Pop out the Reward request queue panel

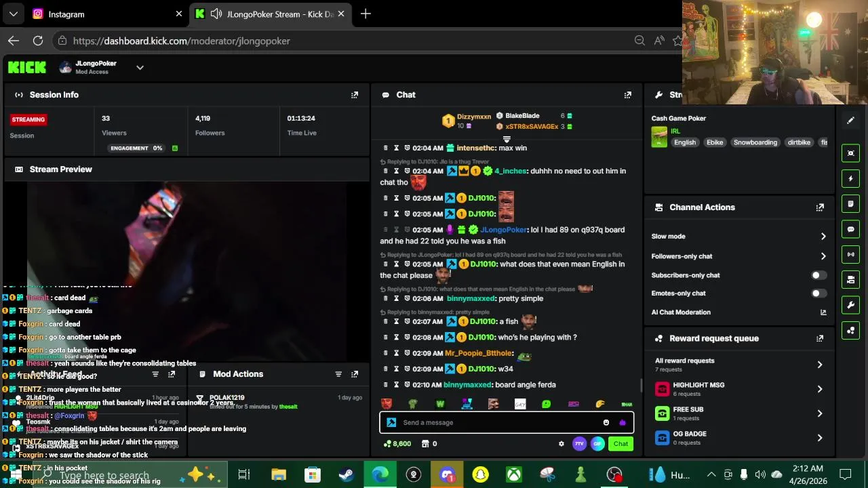coord(820,338)
